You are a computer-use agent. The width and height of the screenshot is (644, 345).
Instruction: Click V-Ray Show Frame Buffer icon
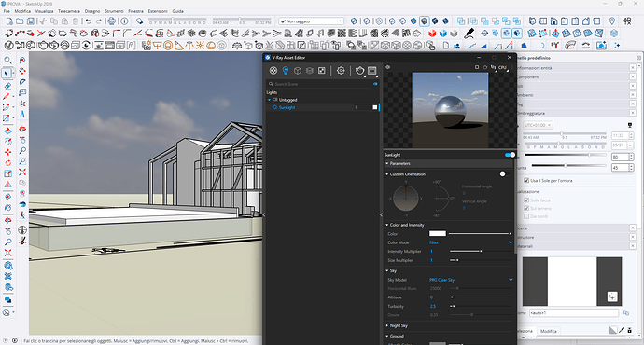pos(109,46)
